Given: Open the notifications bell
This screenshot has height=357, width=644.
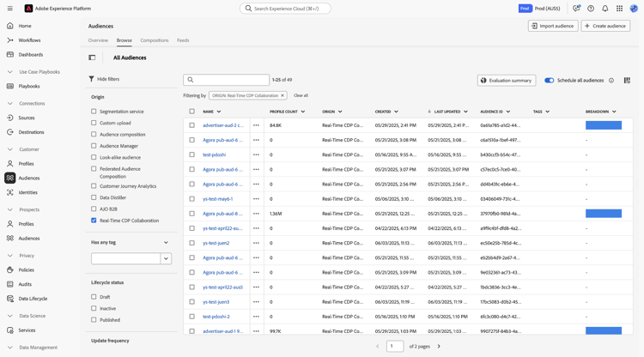Looking at the screenshot, I should tap(605, 9).
